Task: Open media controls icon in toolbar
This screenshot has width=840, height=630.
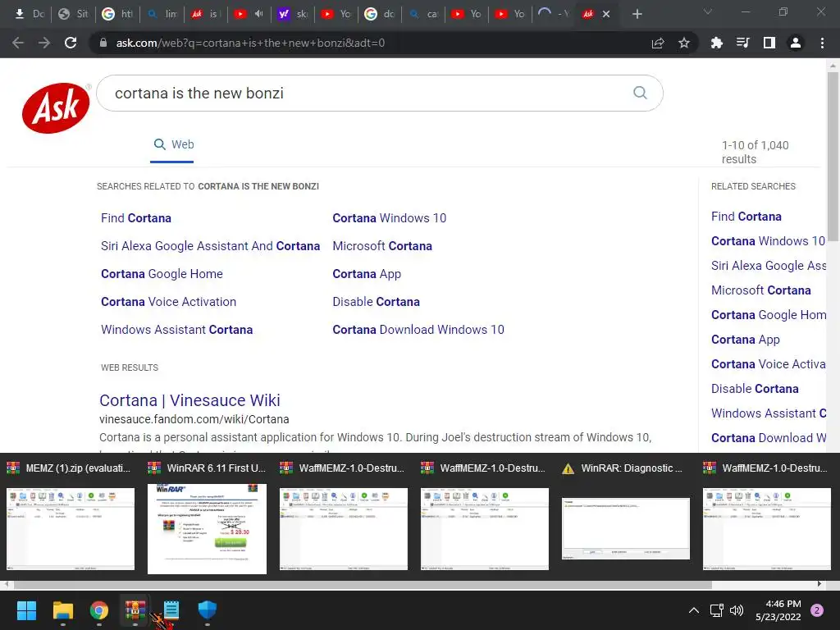Action: (742, 43)
